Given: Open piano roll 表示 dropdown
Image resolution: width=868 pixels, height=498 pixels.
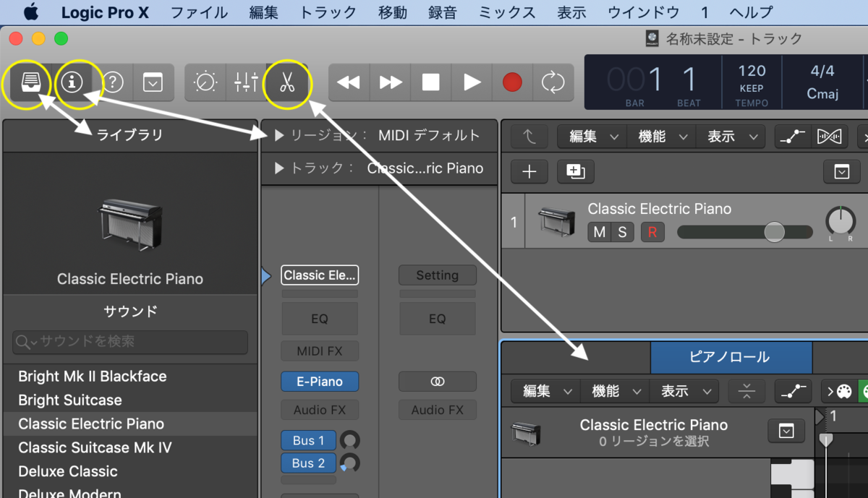Looking at the screenshot, I should [684, 391].
